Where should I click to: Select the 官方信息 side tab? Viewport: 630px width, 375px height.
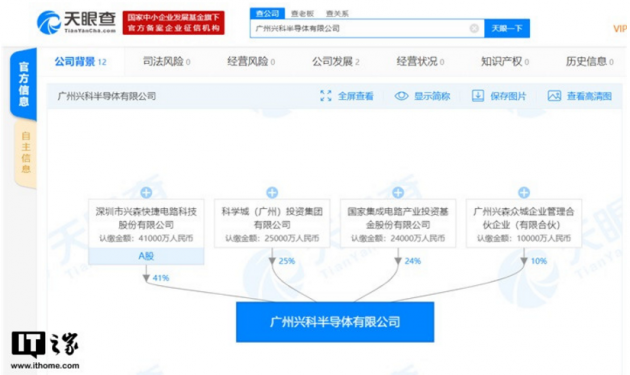coord(24,84)
